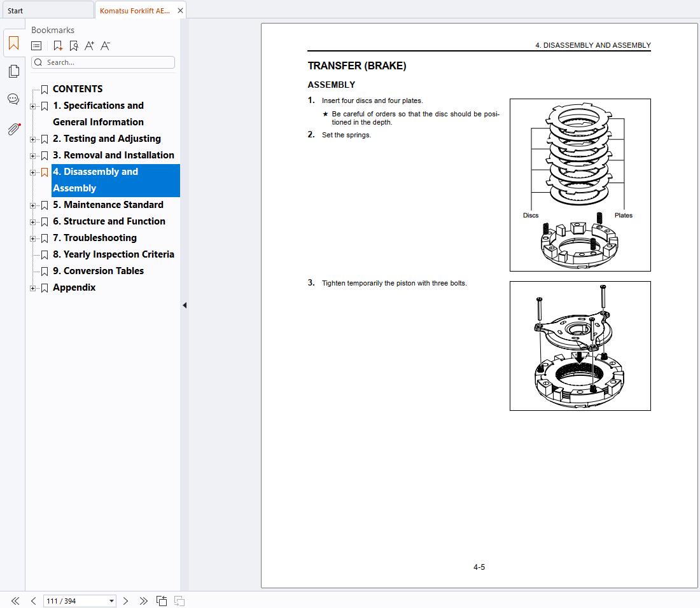Screen dimensions: 700x608
Task: Expand 7. Troubleshooting bookmark
Action: click(x=32, y=238)
